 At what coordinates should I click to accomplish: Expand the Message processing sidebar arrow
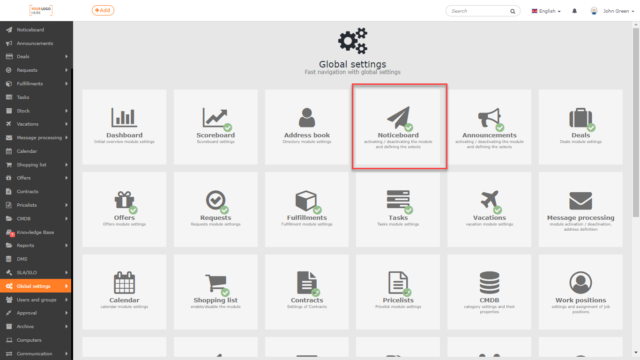point(66,138)
